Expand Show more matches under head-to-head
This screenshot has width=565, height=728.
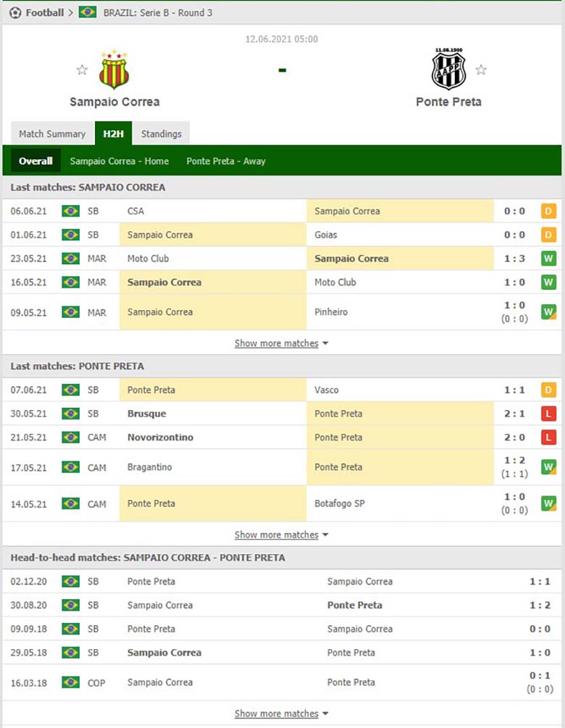coord(281,713)
